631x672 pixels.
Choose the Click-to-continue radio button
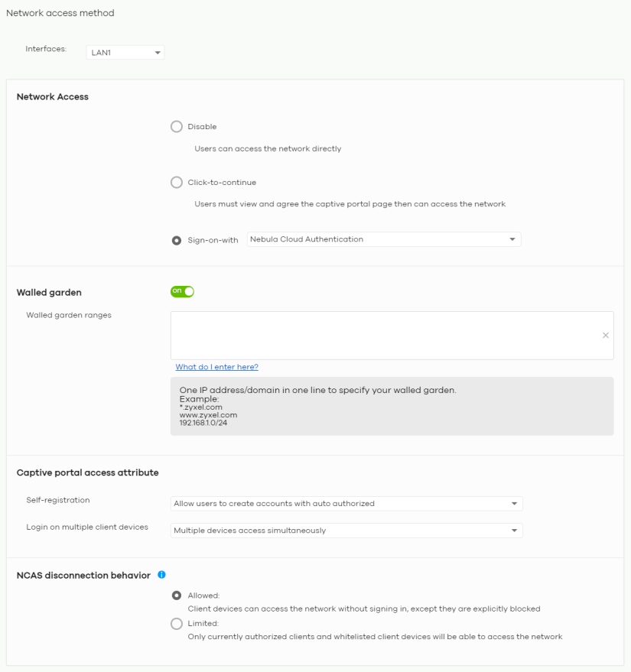point(177,183)
